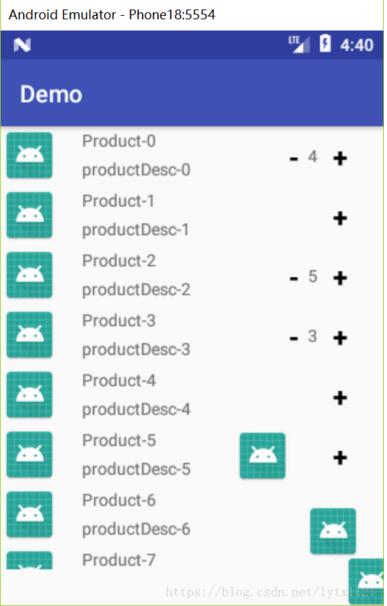Tap the Product-6 Android thumbnail image
Viewport: 387px width, 606px height.
point(29,514)
